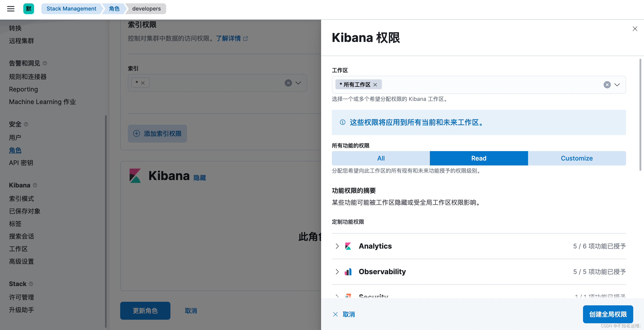Click help icon next to 安全 heading

tap(26, 124)
